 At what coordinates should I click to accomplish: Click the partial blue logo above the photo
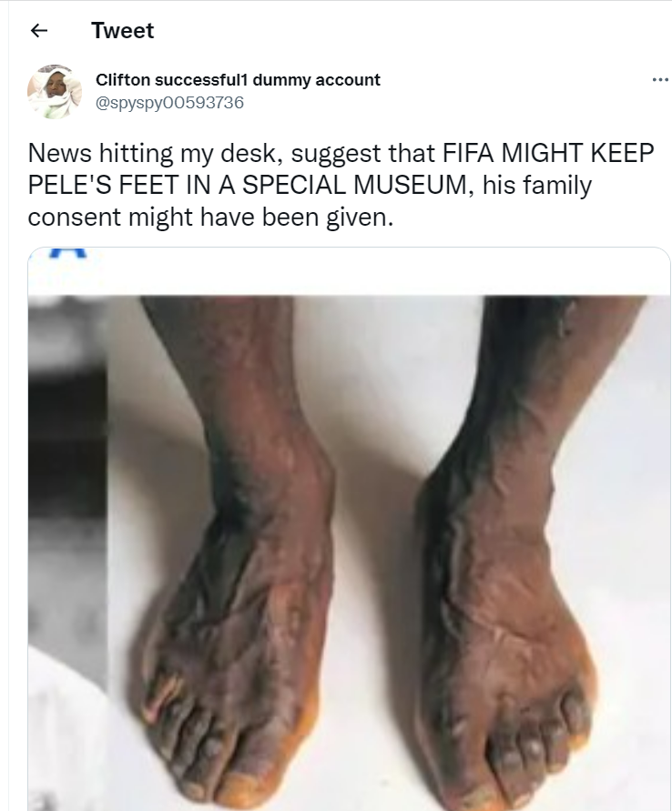[67, 253]
